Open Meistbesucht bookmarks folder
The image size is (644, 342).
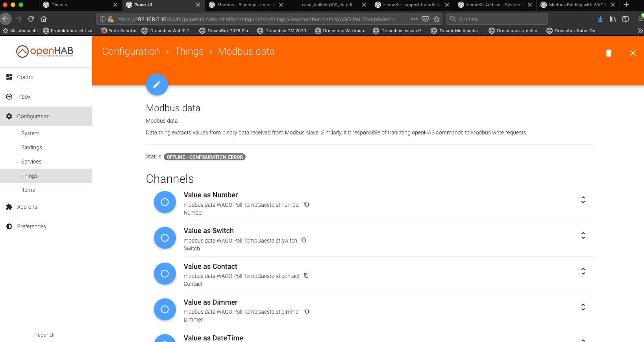(x=20, y=31)
